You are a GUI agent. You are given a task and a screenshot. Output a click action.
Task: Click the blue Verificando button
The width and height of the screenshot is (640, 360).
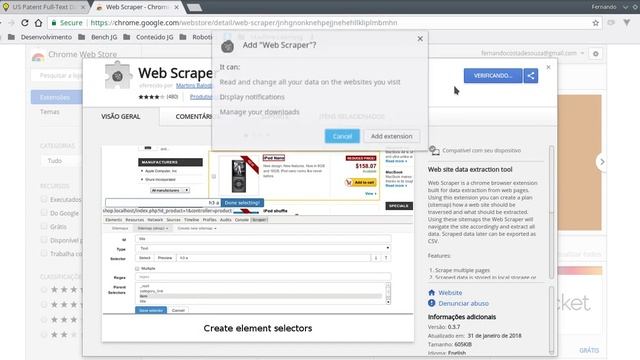click(493, 76)
